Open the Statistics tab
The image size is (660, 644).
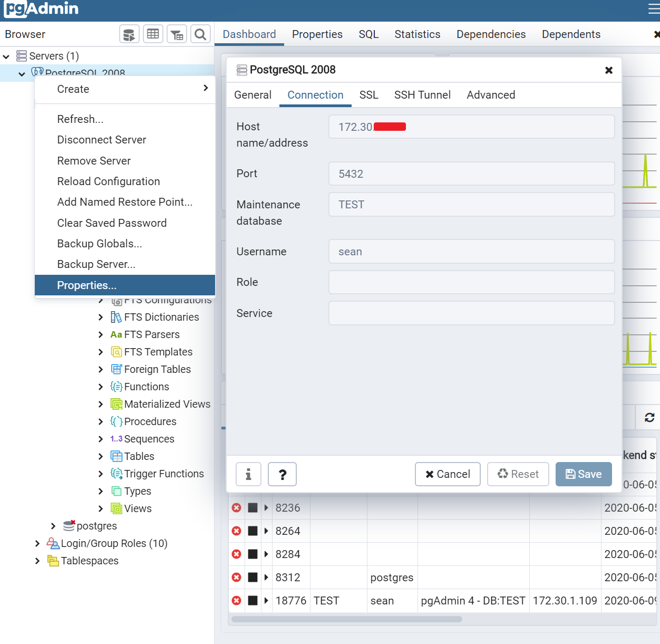(418, 34)
